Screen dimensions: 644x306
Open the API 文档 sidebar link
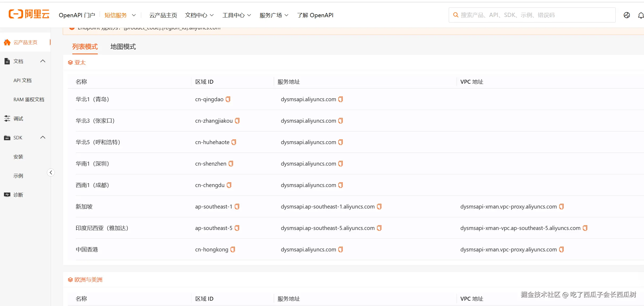coord(23,80)
